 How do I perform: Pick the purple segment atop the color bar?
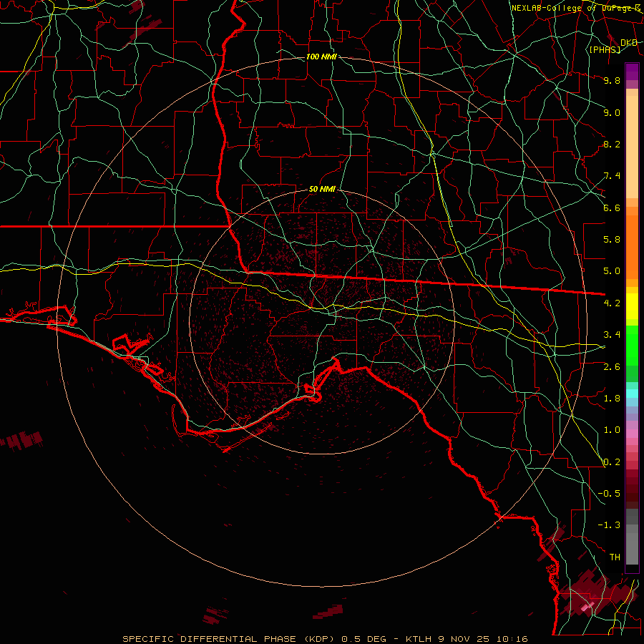632,72
